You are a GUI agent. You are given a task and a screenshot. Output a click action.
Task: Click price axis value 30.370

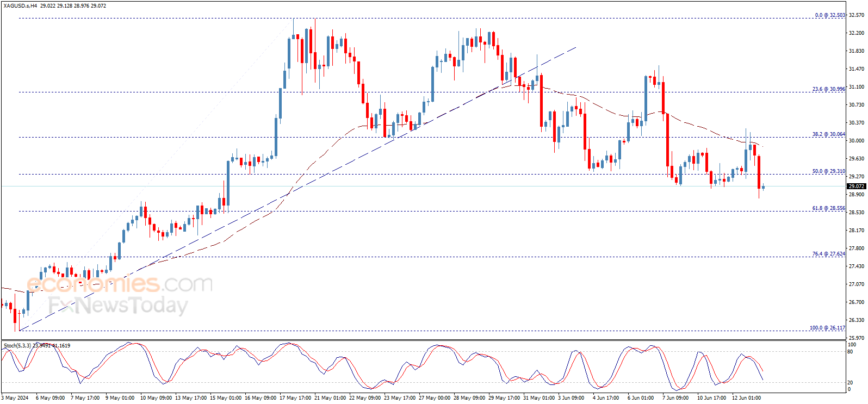click(x=857, y=123)
